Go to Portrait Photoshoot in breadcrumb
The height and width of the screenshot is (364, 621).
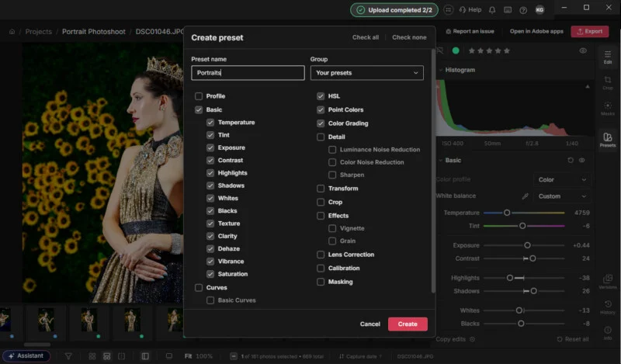tap(93, 32)
